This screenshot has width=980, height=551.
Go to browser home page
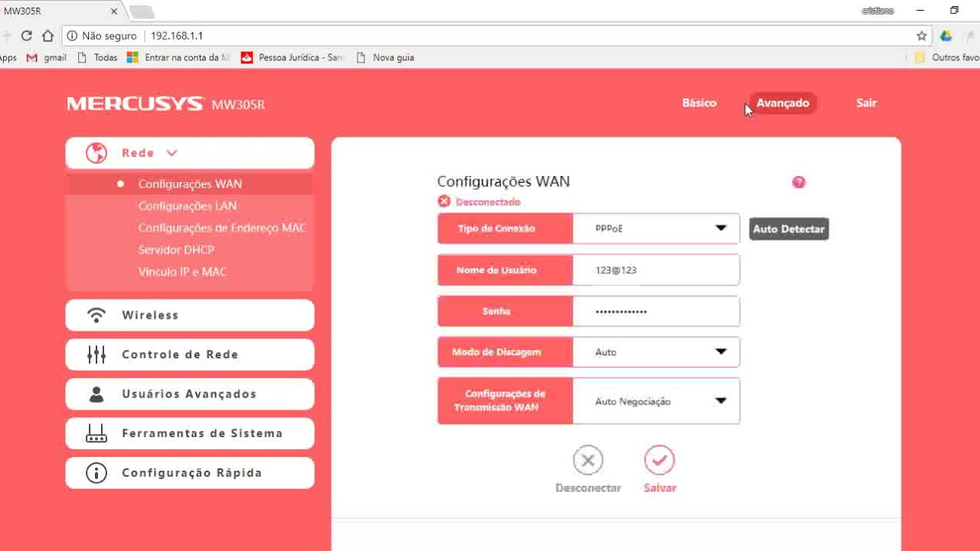(47, 36)
